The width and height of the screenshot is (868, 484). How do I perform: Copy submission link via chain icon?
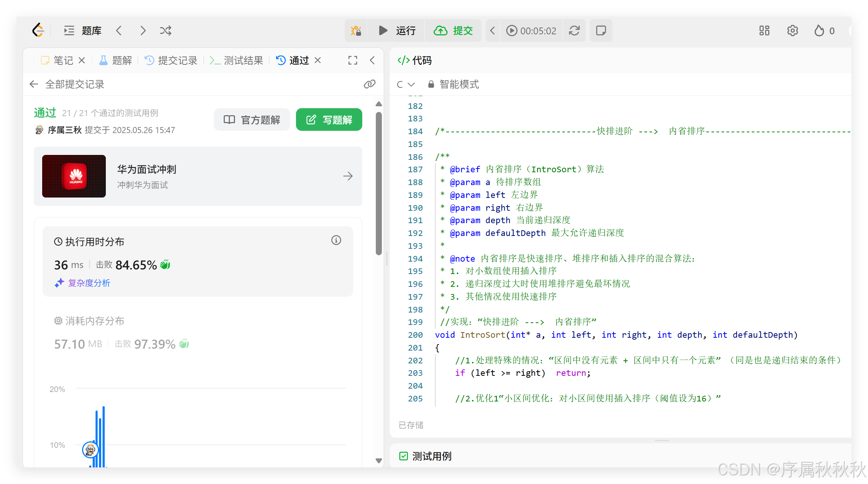(369, 84)
